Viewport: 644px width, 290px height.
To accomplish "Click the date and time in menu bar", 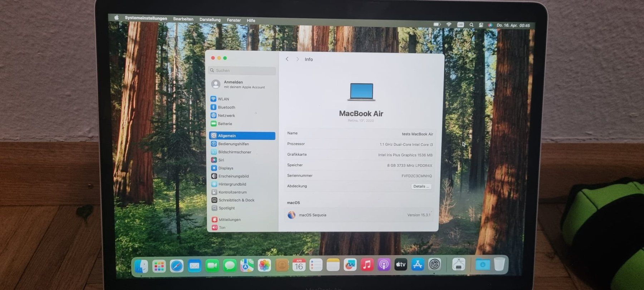I will pyautogui.click(x=513, y=25).
